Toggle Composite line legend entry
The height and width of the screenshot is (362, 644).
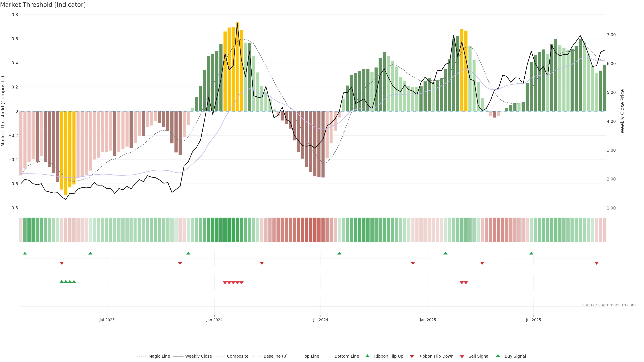237,356
